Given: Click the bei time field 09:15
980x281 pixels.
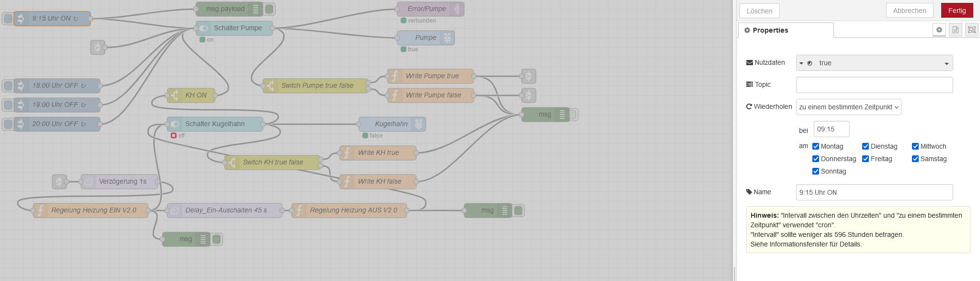Looking at the screenshot, I should (x=832, y=129).
